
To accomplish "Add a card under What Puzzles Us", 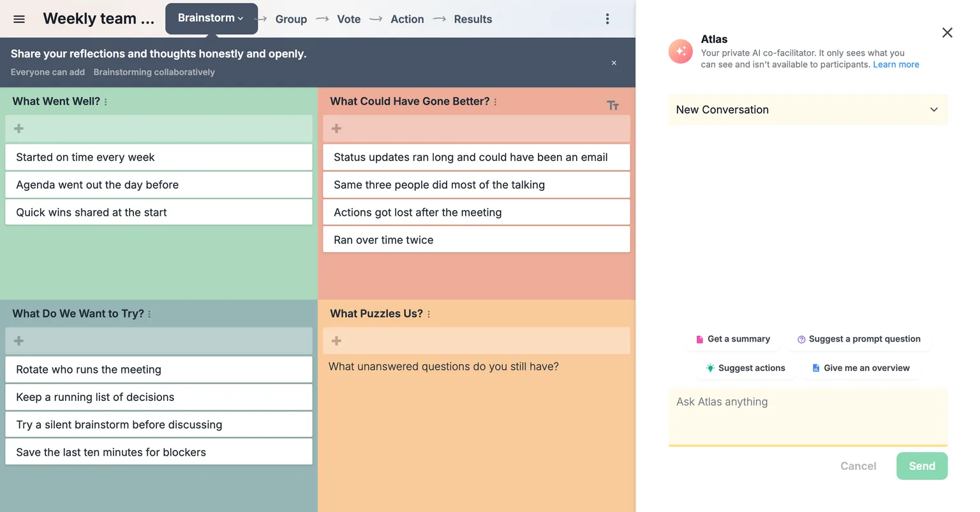I will [x=477, y=341].
